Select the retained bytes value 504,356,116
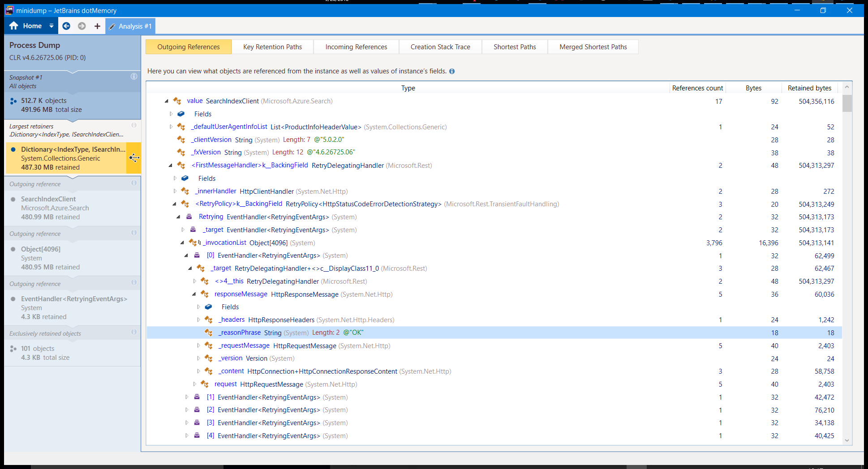The width and height of the screenshot is (868, 469). (816, 102)
